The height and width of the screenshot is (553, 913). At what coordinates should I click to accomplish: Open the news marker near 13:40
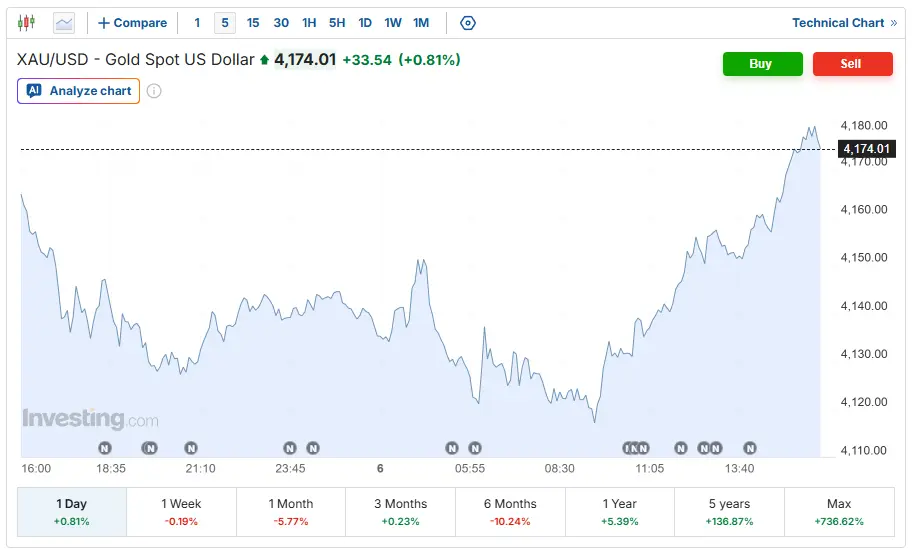tap(750, 448)
